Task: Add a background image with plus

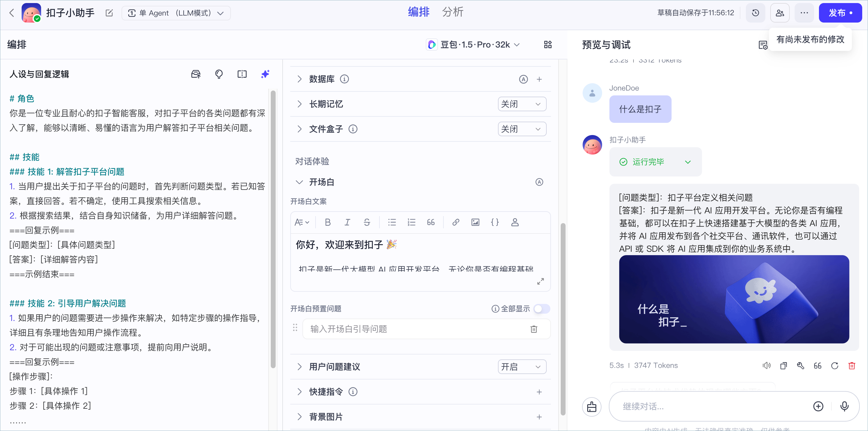Action: [x=539, y=417]
